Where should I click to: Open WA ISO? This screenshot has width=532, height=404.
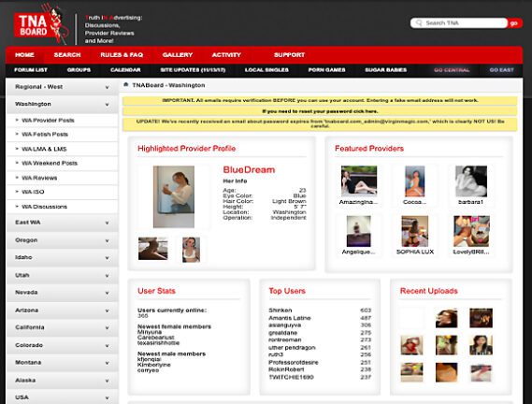pyautogui.click(x=33, y=192)
